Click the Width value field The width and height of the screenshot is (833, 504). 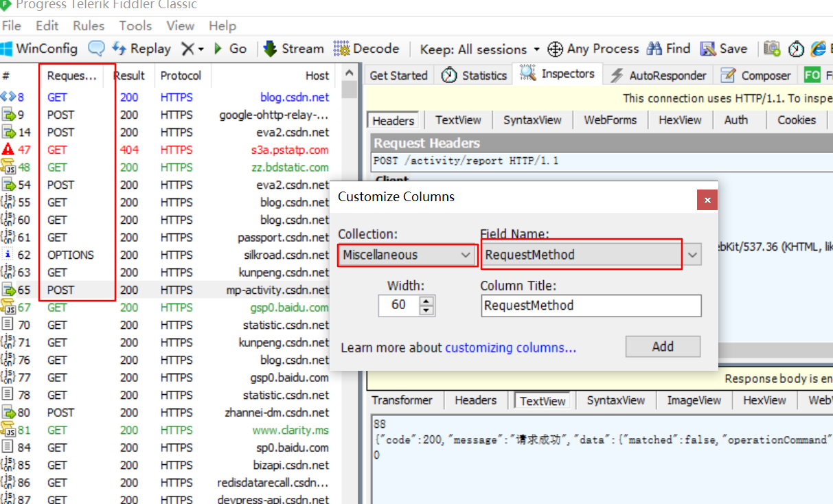click(x=399, y=305)
